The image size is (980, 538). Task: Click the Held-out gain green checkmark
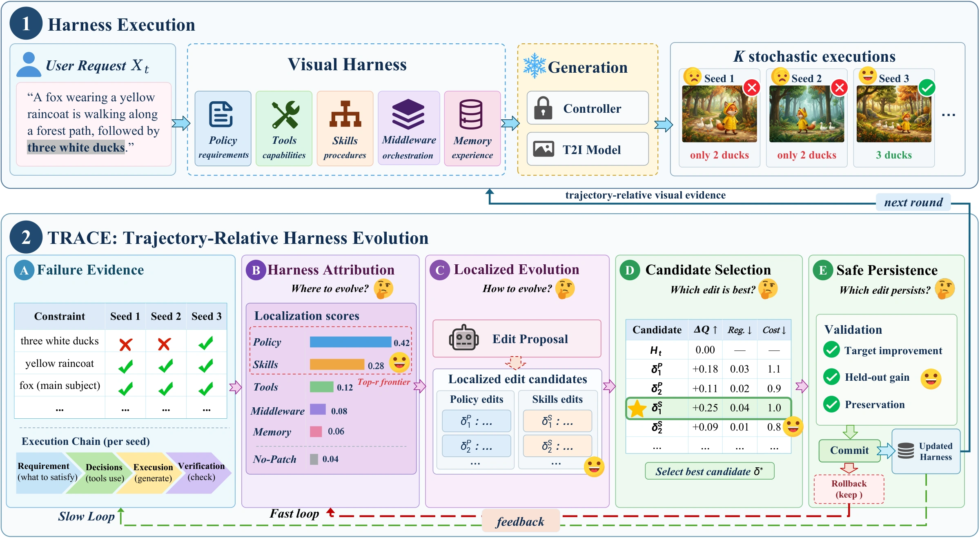(831, 377)
